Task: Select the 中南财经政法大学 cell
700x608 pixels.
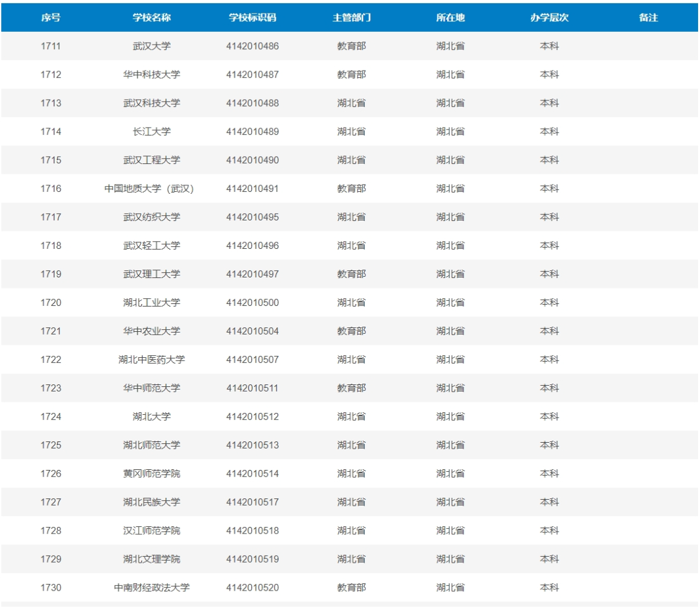Action: [x=151, y=588]
